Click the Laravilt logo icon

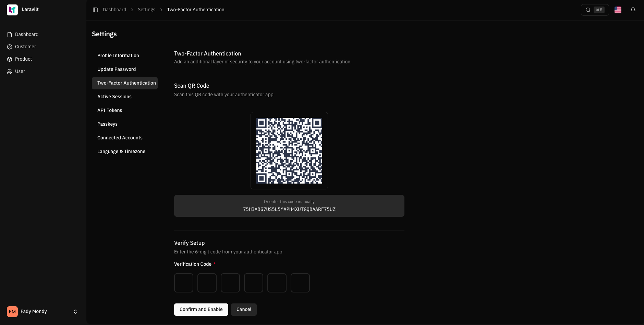tap(12, 10)
